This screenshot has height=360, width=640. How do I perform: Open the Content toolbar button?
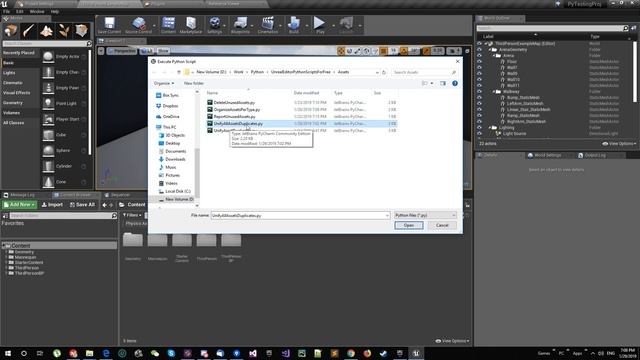[x=168, y=25]
